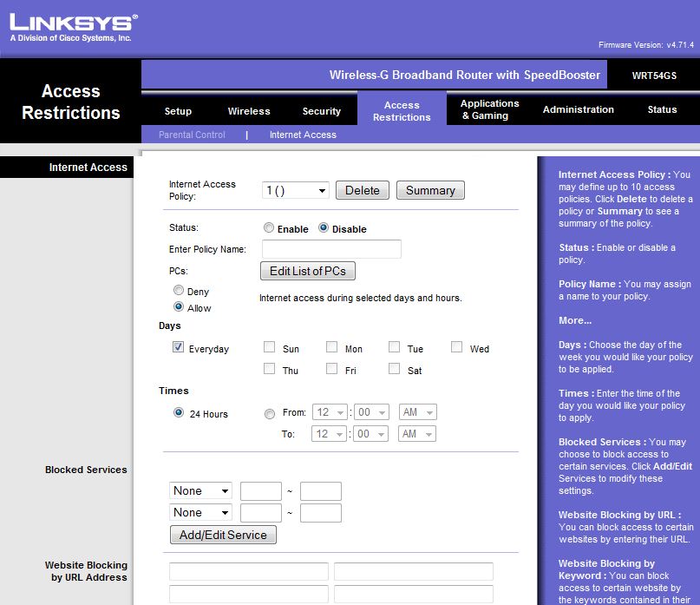700x605 pixels.
Task: Go to the Applications & Gaming tab
Action: pos(489,109)
